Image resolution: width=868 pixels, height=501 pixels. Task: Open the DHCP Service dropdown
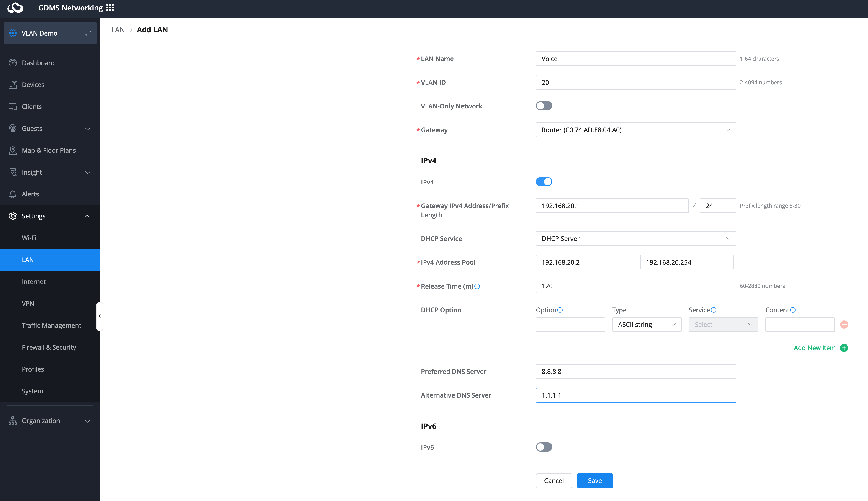point(636,238)
